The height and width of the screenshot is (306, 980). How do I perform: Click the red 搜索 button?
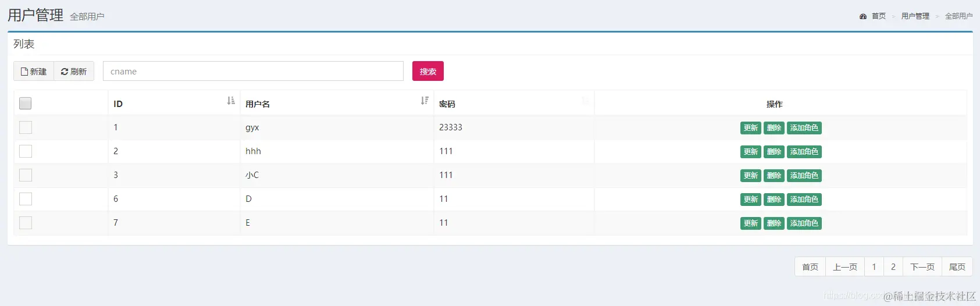428,71
